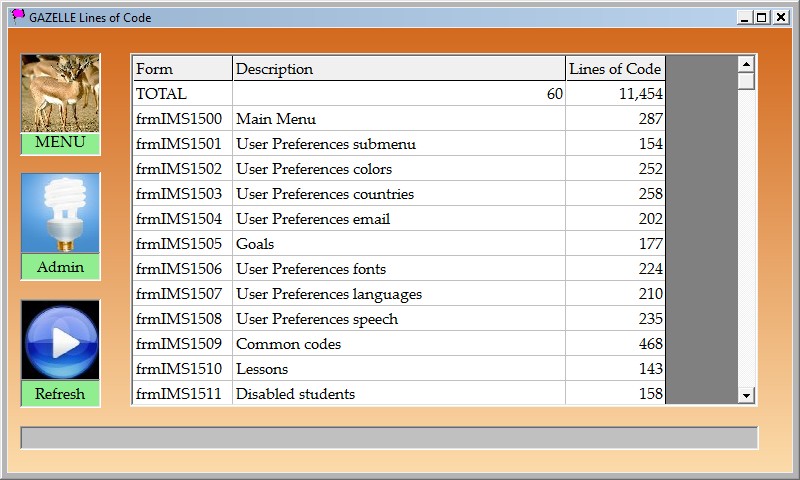Image resolution: width=800 pixels, height=480 pixels.
Task: Click the green Admin label button
Action: tap(60, 268)
